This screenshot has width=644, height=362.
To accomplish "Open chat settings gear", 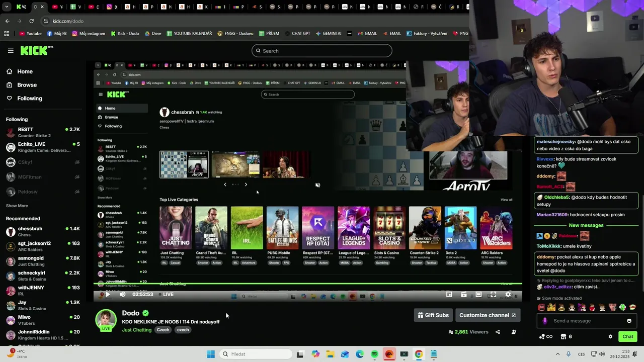I will point(610,337).
